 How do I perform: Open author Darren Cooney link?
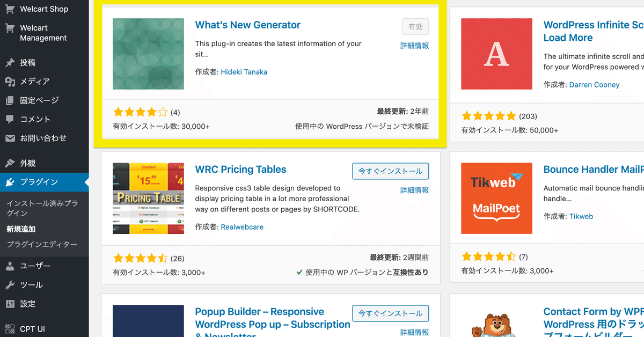pyautogui.click(x=594, y=85)
